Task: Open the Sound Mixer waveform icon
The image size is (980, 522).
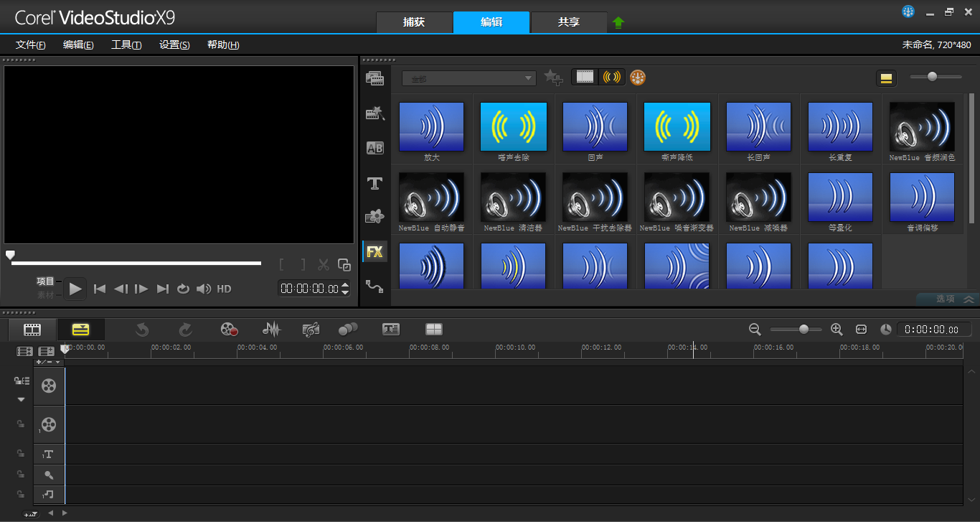Action: click(x=271, y=330)
